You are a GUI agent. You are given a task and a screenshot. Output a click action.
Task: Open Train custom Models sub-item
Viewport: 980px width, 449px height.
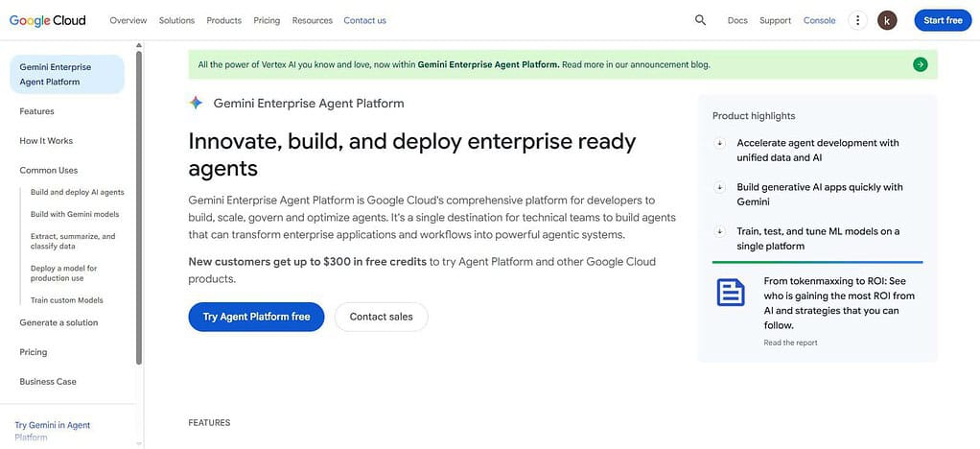coord(67,300)
